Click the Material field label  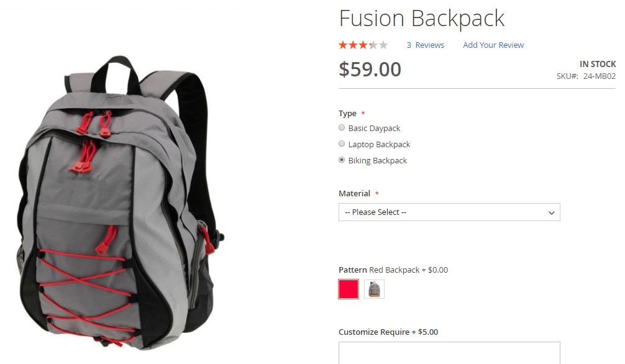[354, 193]
